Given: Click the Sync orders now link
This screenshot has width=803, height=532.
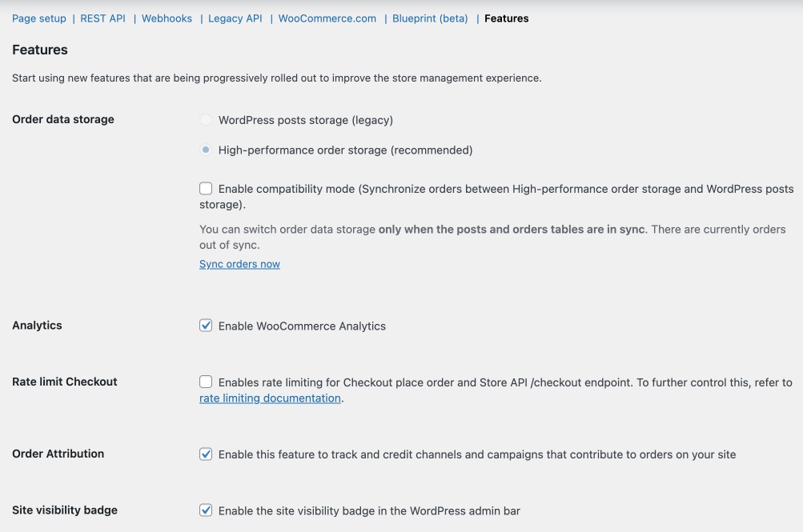Looking at the screenshot, I should pyautogui.click(x=239, y=264).
